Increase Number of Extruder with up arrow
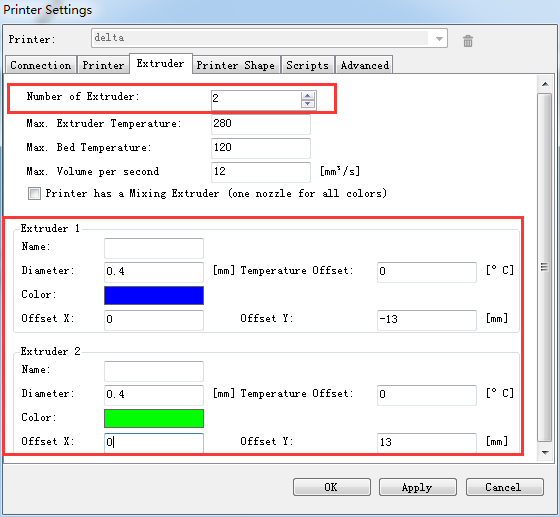Image resolution: width=560 pixels, height=517 pixels. pyautogui.click(x=308, y=96)
